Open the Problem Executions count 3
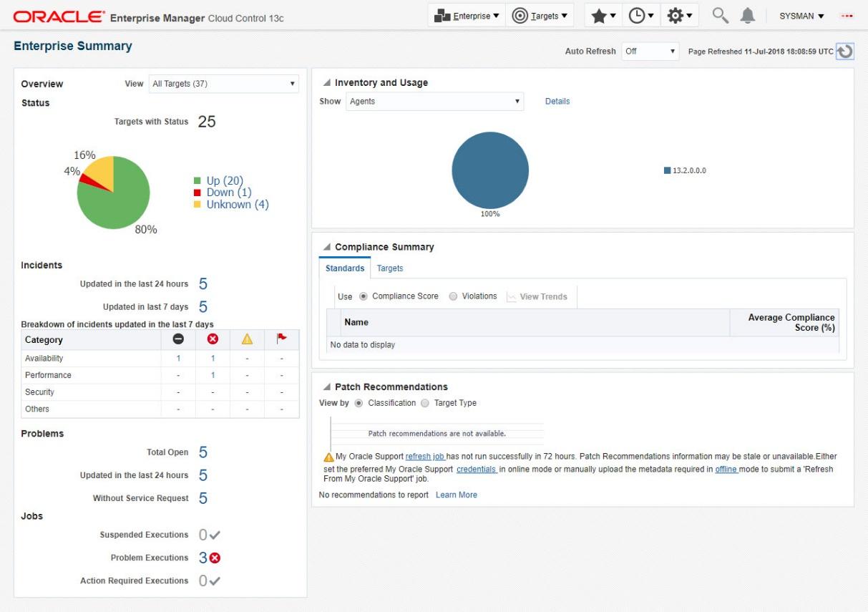868x612 pixels. 203,558
